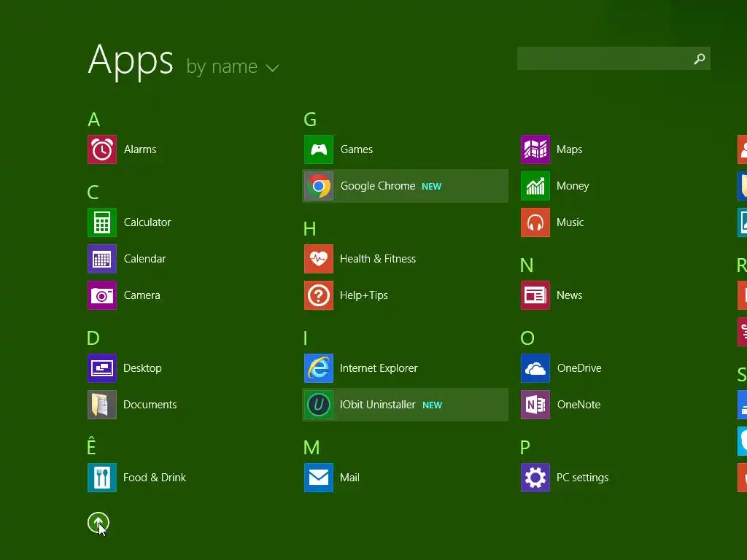
Task: Select the letter group G header
Action: 310,120
